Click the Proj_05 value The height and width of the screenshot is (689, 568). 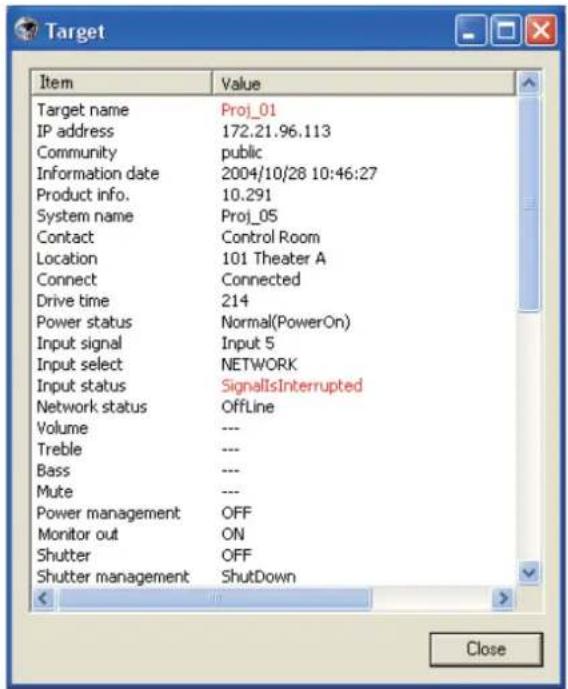tap(249, 216)
